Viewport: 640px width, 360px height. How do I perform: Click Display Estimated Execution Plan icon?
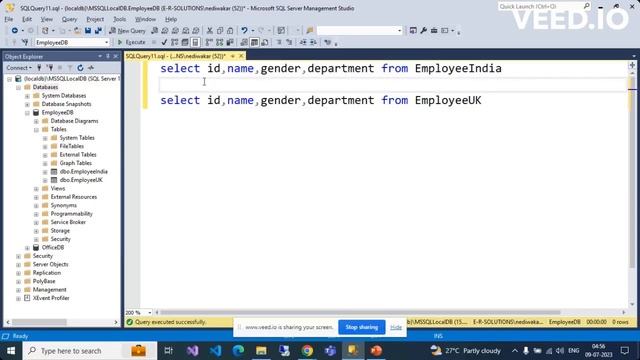point(175,42)
